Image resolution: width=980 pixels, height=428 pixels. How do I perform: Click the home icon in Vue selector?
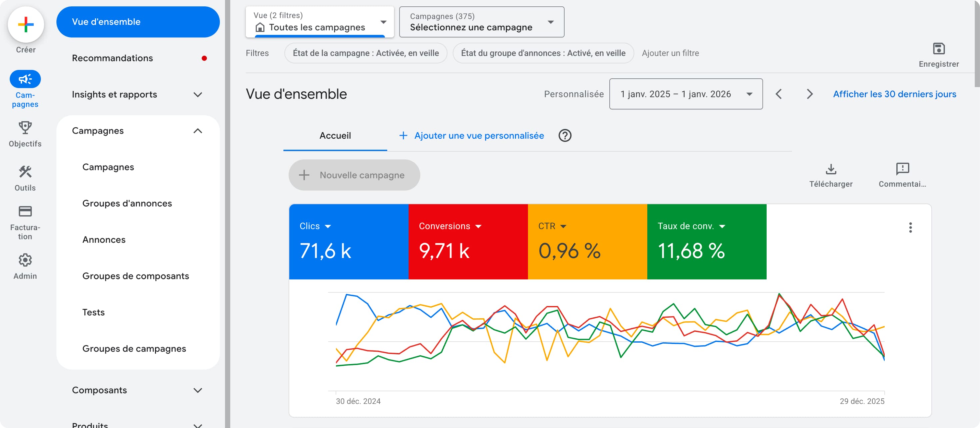pyautogui.click(x=260, y=27)
